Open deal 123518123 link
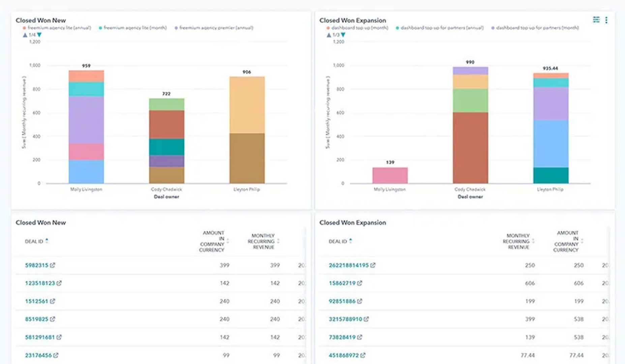This screenshot has height=364, width=625. 40,283
